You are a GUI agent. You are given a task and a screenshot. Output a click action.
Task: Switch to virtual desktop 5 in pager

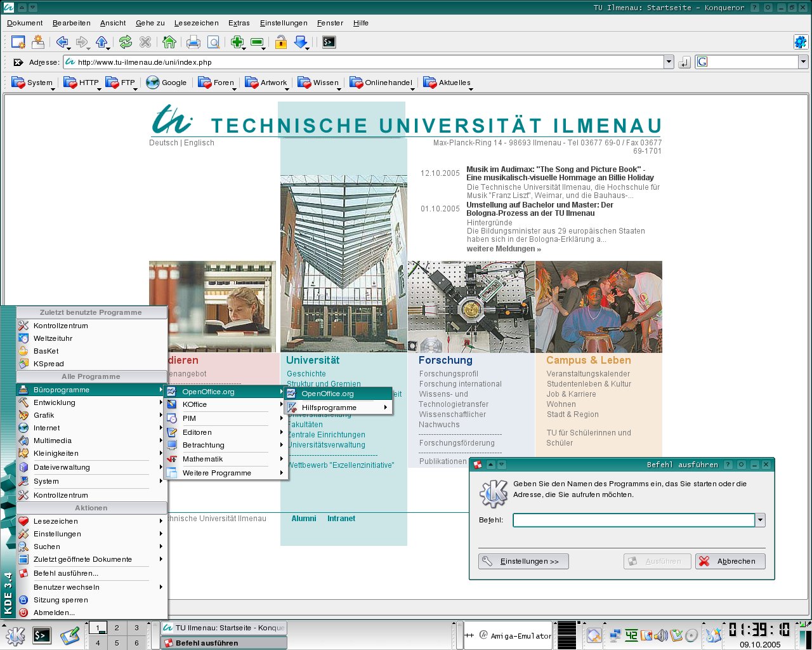point(117,643)
